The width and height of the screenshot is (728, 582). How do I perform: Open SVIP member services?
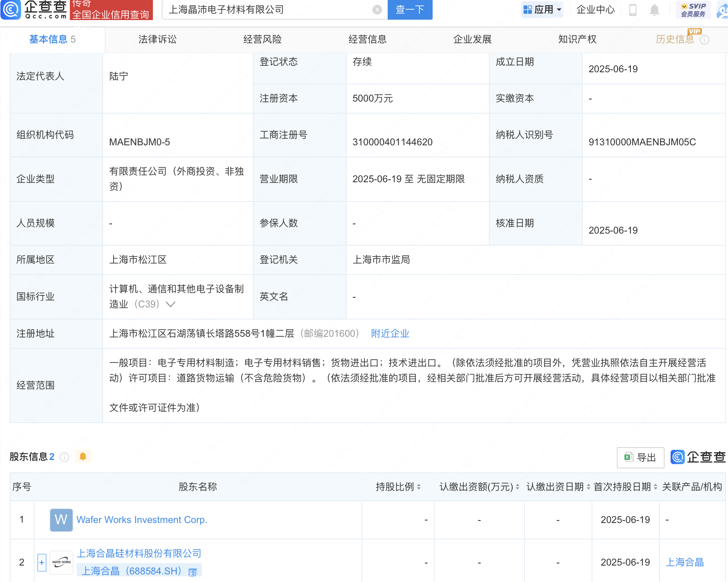[693, 10]
